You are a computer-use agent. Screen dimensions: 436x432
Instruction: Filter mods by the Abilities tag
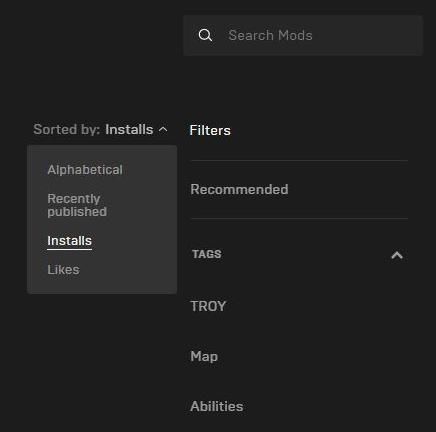(217, 406)
